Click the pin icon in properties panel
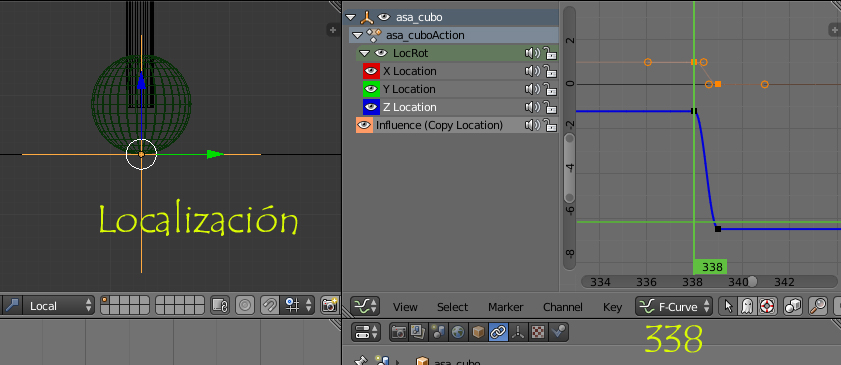The height and width of the screenshot is (365, 841). (x=361, y=361)
